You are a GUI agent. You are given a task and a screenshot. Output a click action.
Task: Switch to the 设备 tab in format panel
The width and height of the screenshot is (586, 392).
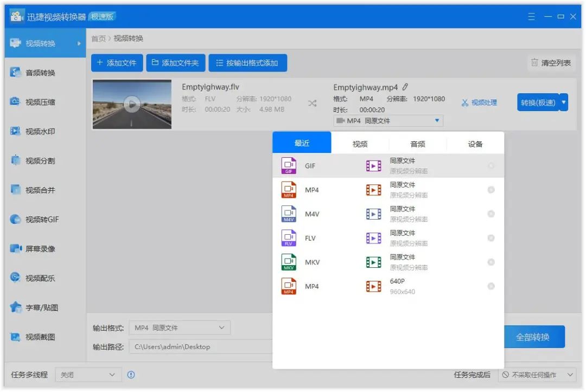click(x=475, y=143)
